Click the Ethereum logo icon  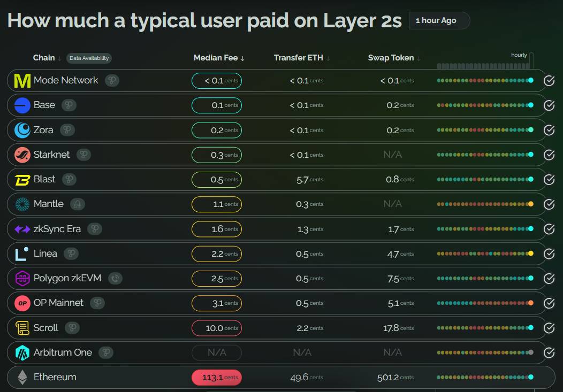[22, 378]
